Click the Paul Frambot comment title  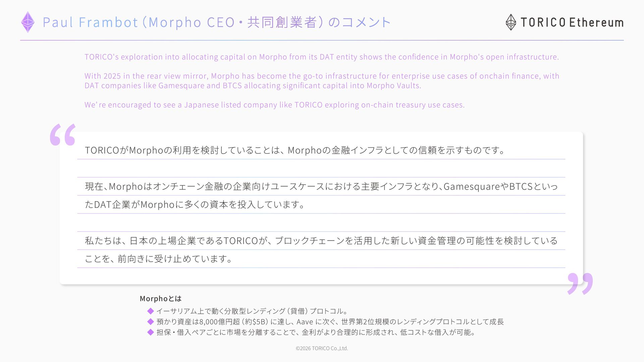tap(216, 22)
